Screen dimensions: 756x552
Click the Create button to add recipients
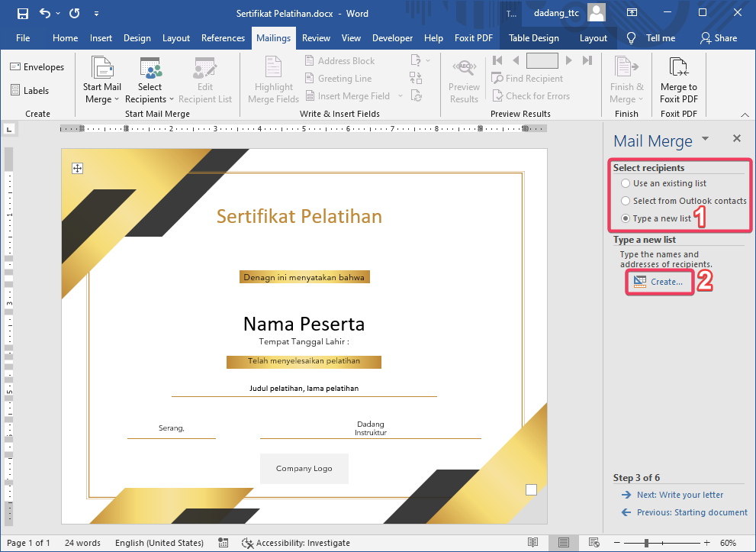(x=659, y=282)
